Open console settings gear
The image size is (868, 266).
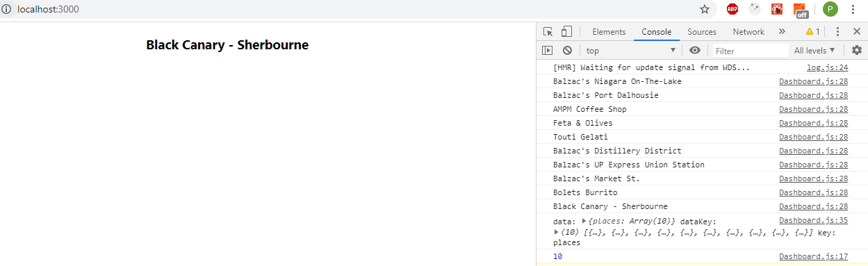tap(856, 50)
